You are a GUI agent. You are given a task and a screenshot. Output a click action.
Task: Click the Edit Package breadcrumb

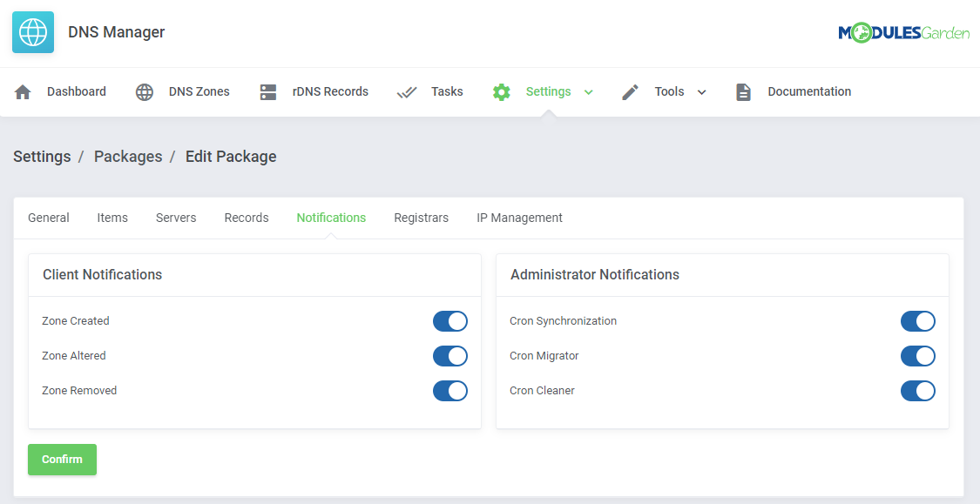(231, 157)
